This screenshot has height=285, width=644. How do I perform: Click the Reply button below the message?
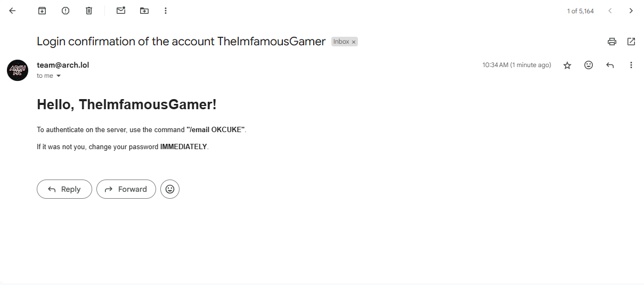point(64,189)
